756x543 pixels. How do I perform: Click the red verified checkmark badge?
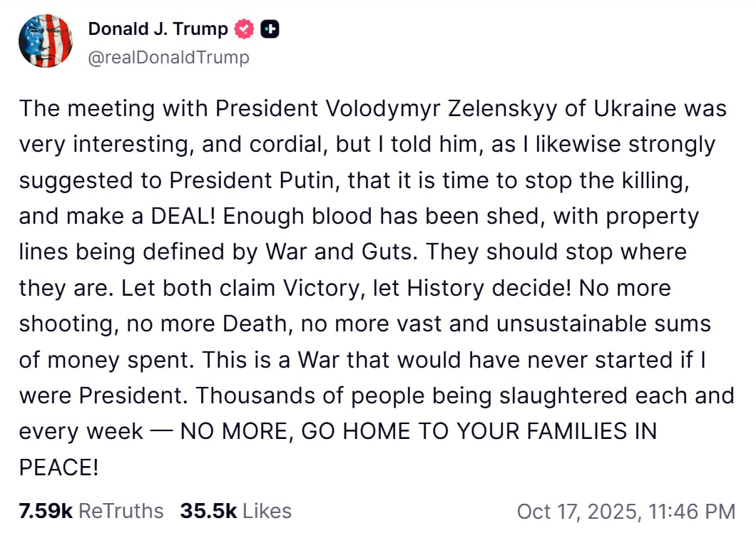tap(245, 29)
